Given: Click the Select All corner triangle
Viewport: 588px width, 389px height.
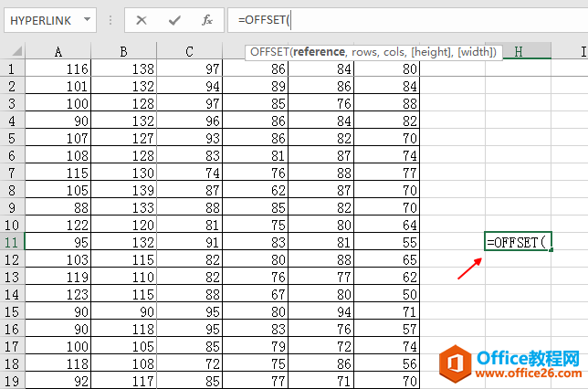Looking at the screenshot, I should point(12,52).
